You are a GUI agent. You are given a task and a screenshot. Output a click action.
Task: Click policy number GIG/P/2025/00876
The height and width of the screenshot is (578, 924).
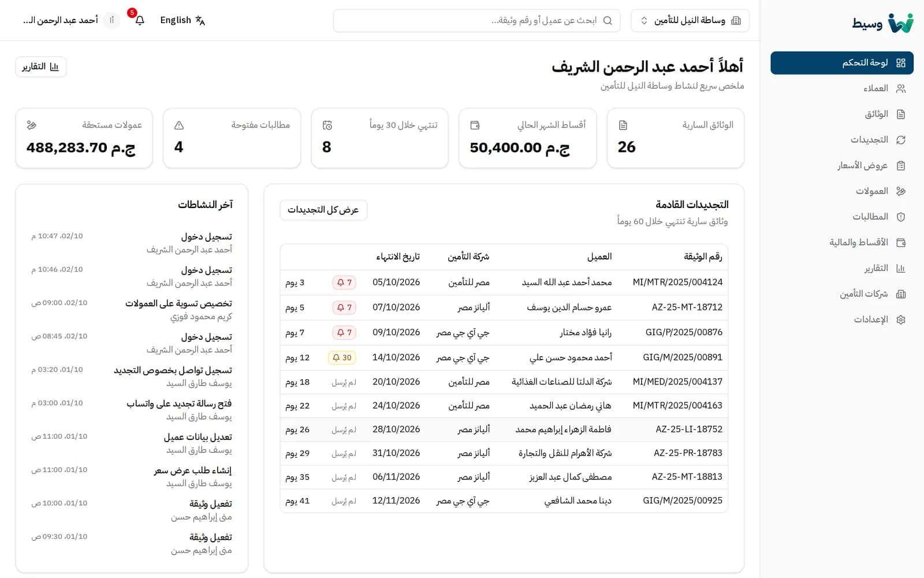coord(684,332)
